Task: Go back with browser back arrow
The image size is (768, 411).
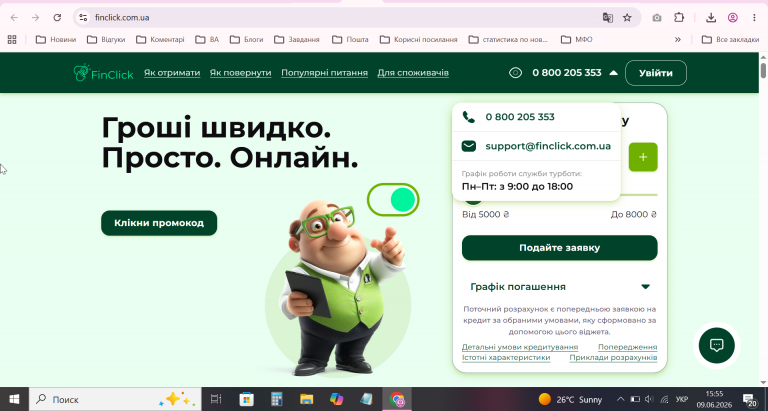Action: (14, 18)
